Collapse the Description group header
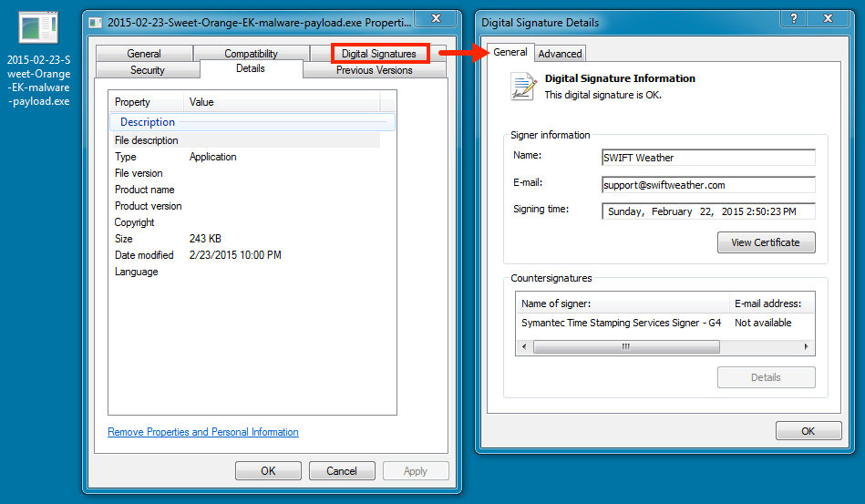This screenshot has height=504, width=865. [x=148, y=122]
